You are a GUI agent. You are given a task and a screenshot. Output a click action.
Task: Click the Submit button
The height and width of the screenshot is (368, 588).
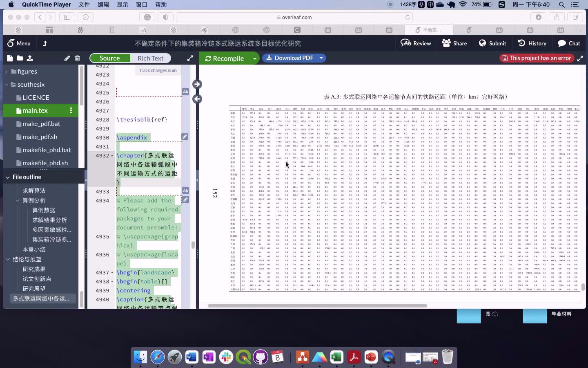492,43
